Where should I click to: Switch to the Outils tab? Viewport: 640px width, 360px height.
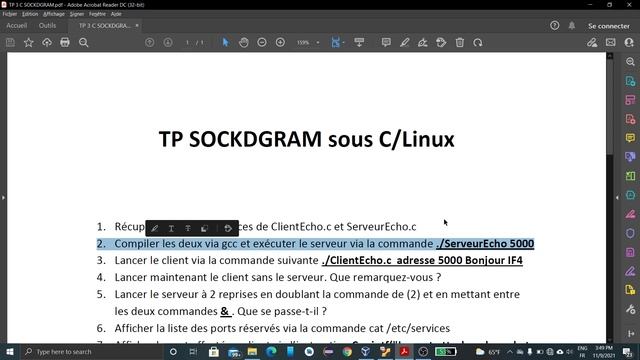47,26
